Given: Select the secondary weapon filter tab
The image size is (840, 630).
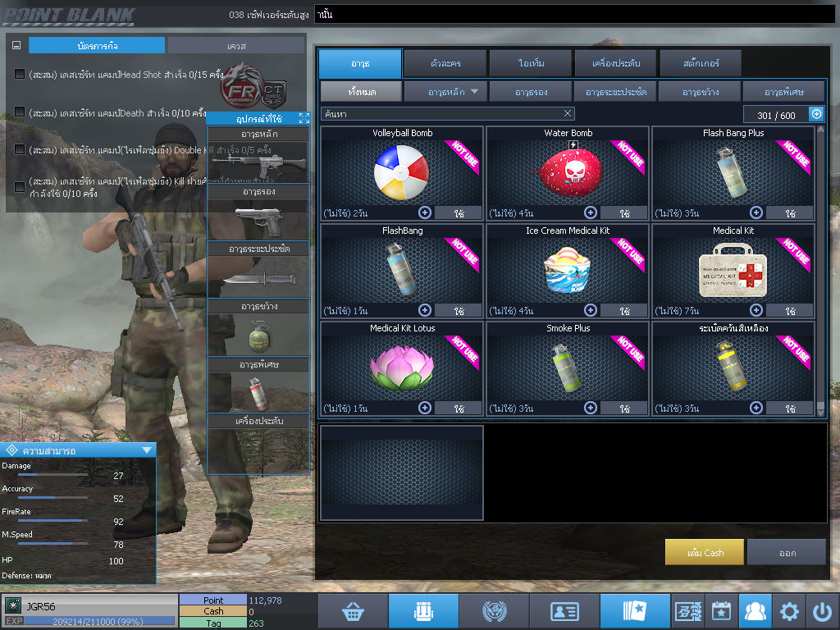Looking at the screenshot, I should pyautogui.click(x=531, y=92).
